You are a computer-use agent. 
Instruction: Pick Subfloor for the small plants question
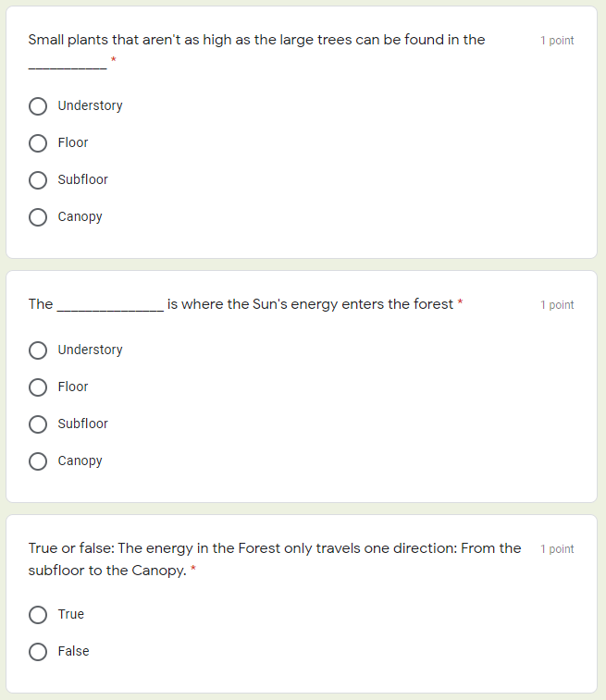coord(38,180)
